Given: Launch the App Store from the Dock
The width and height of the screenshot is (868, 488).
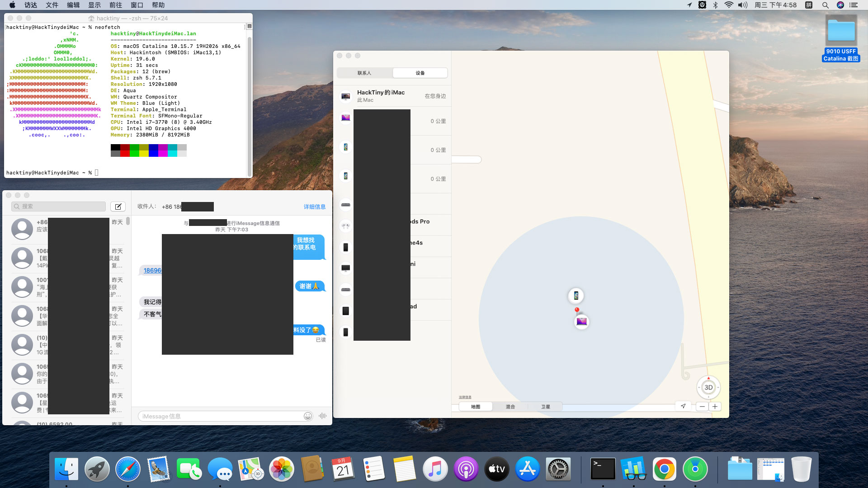Looking at the screenshot, I should [x=528, y=469].
